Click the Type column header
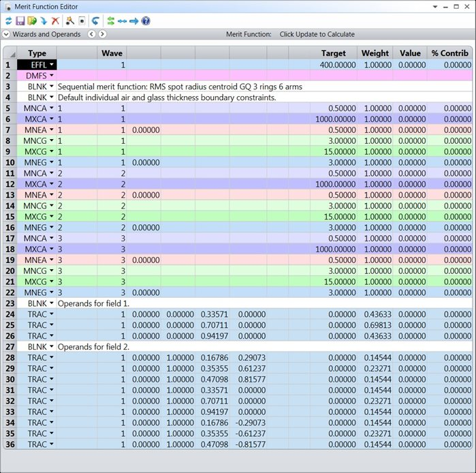The image size is (476, 473). [x=37, y=53]
